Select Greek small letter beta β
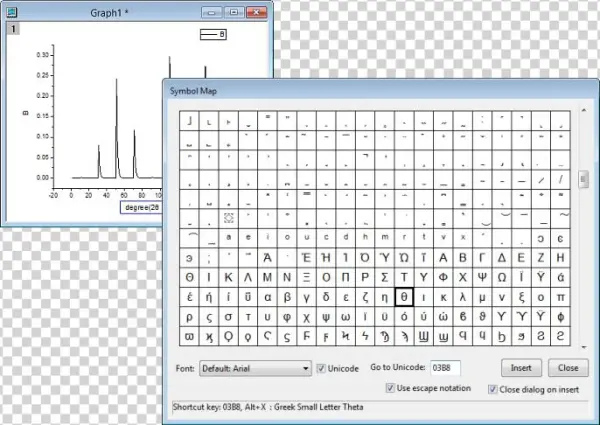Viewport: 600px width, 425px height. (x=287, y=297)
